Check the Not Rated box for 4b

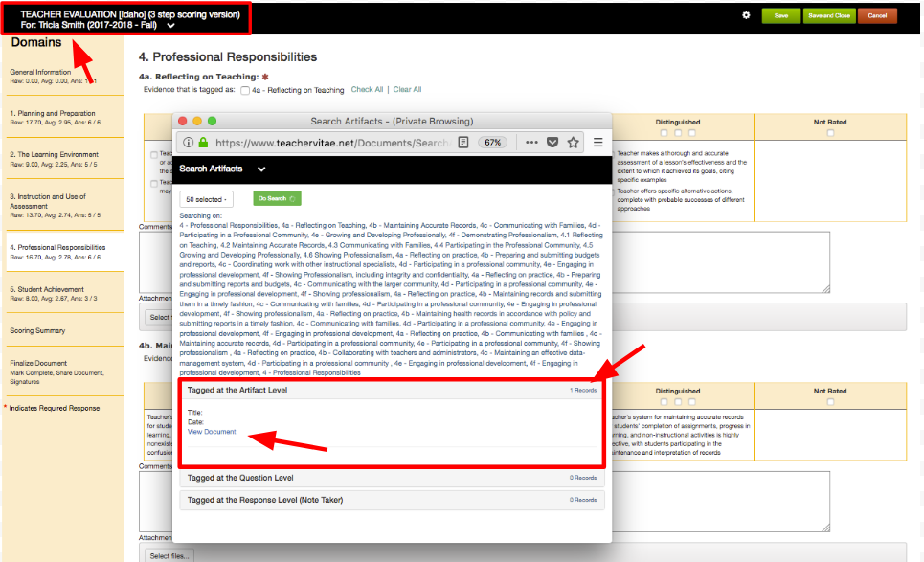pyautogui.click(x=830, y=402)
